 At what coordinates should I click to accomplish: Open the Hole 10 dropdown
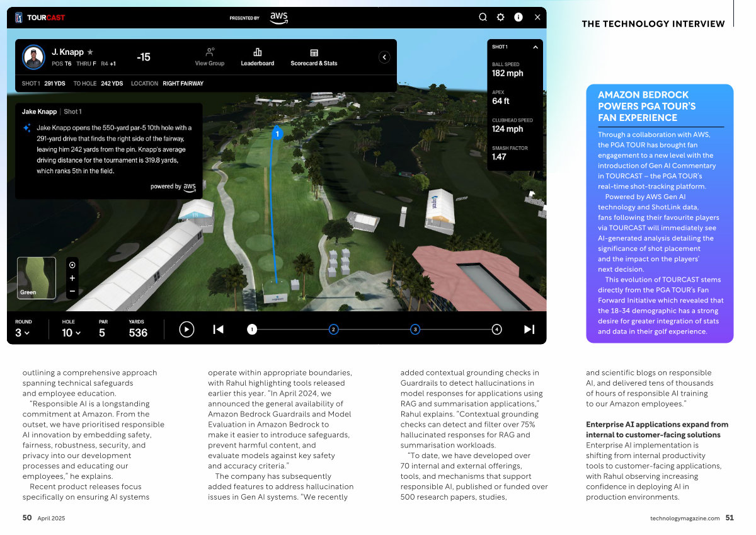coord(71,333)
